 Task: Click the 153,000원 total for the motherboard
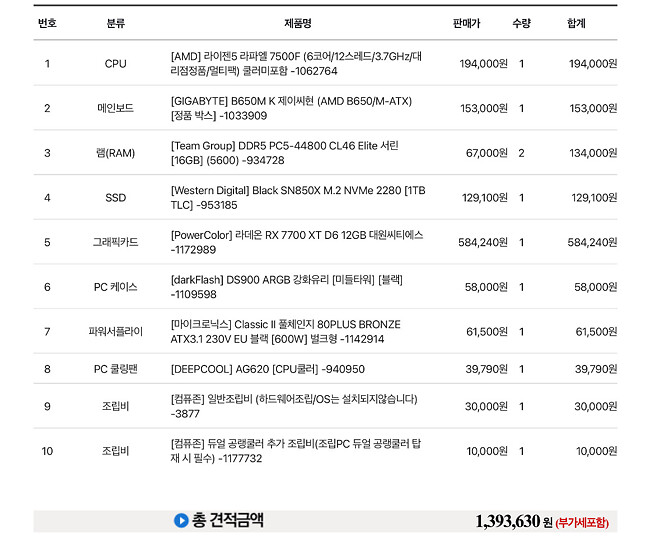593,108
